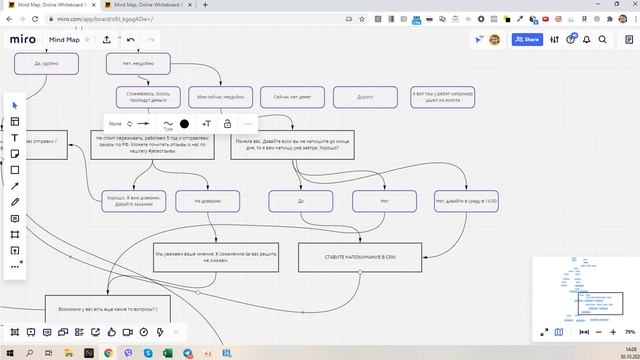
Task: Open more tools ellipsis in left toolbar
Action: click(15, 267)
